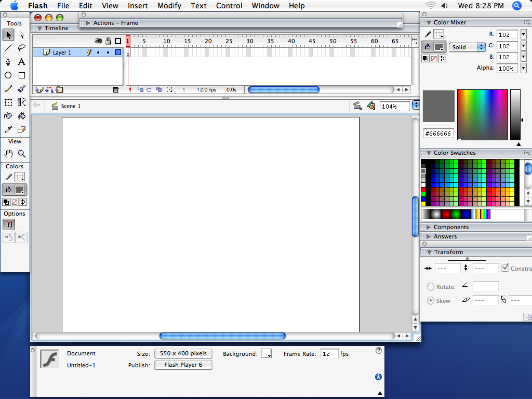Select the Free Transform tool

pos(8,102)
